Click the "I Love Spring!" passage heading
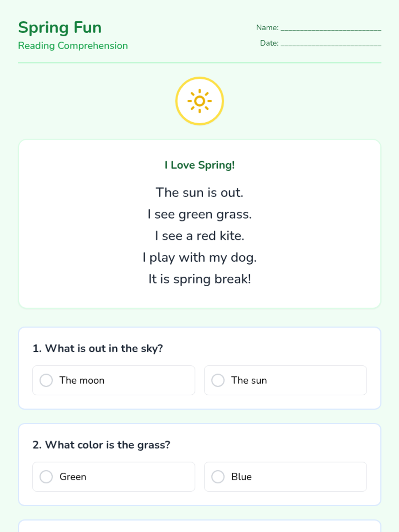 point(199,165)
